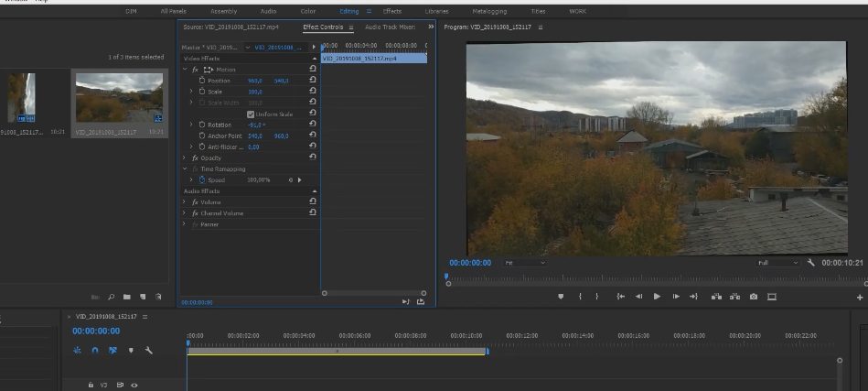868x391 pixels.
Task: Step forward one frame
Action: [676, 297]
